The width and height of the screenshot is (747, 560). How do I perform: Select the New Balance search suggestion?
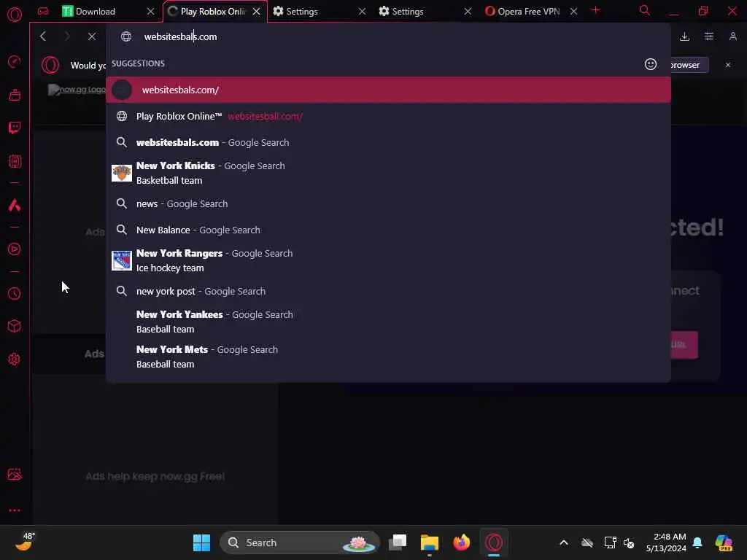388,230
